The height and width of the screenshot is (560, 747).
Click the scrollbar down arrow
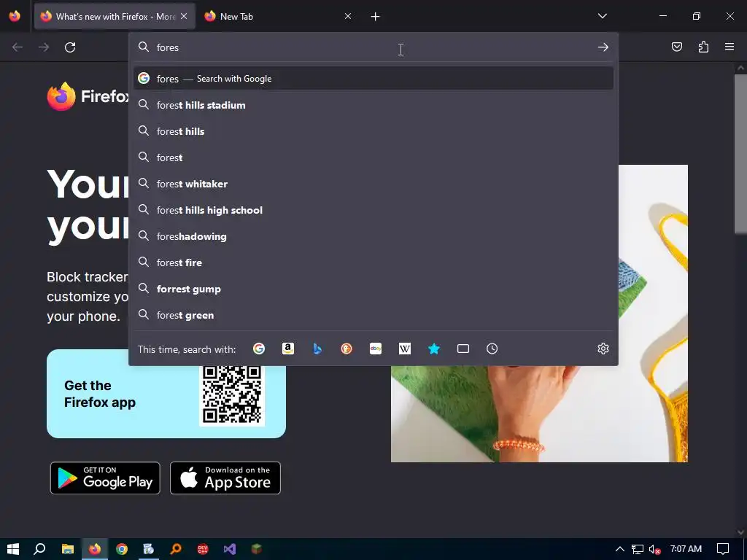[x=740, y=532]
